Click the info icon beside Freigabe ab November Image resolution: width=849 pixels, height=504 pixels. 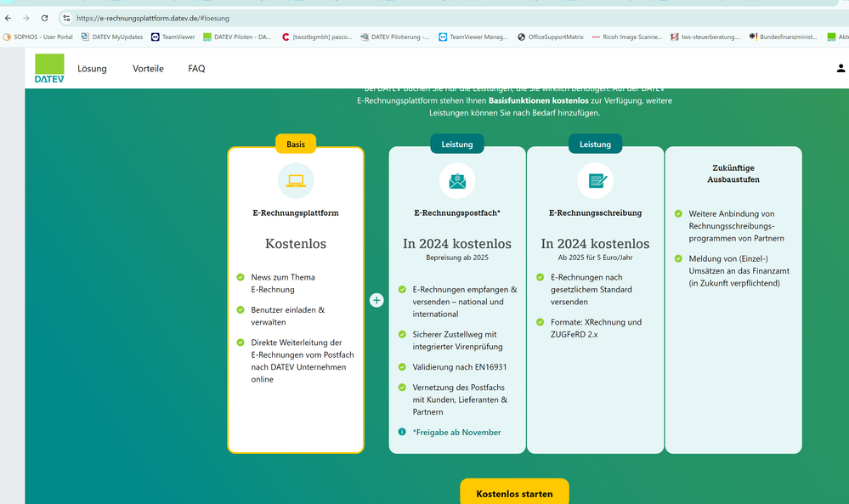point(402,432)
